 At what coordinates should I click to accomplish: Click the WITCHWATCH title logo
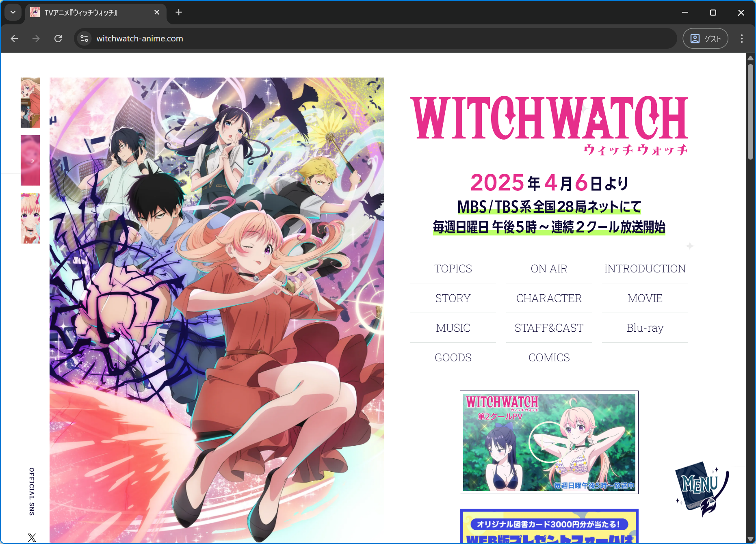[549, 126]
